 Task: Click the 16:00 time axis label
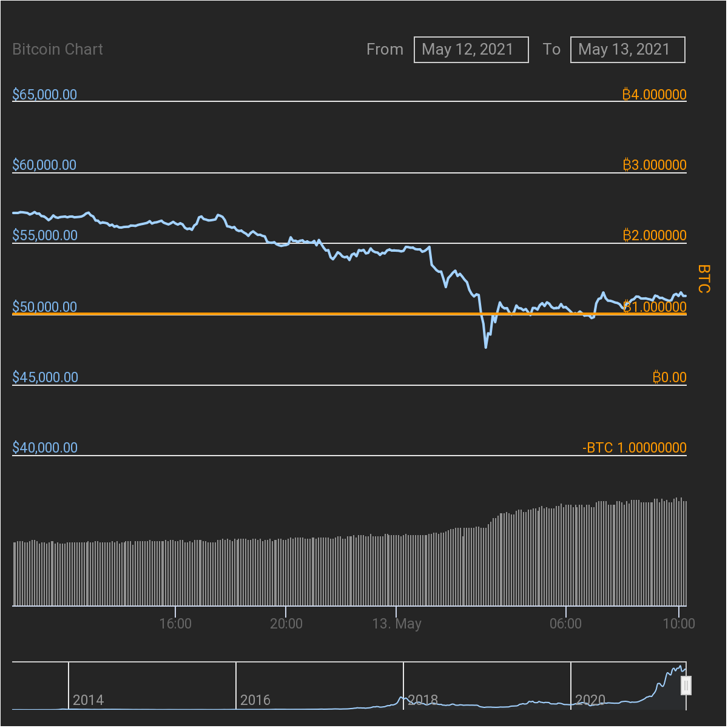click(x=175, y=624)
